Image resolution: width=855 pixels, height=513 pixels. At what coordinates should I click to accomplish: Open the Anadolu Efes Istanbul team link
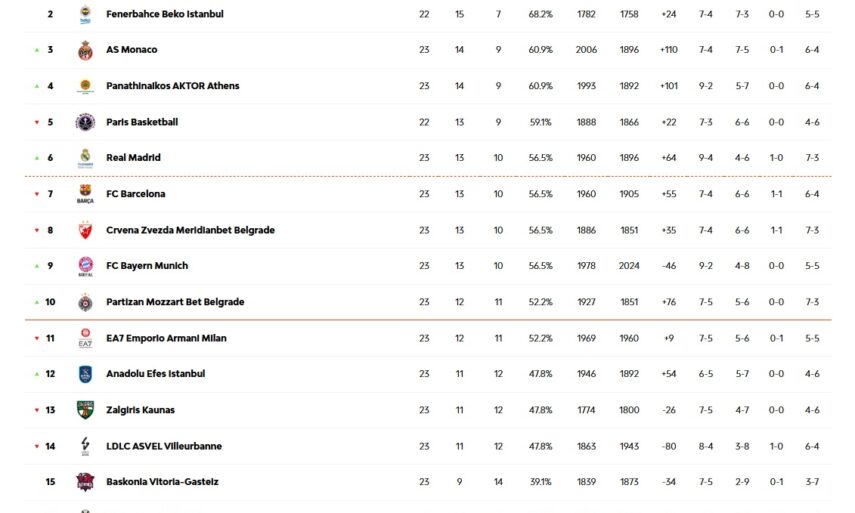[155, 374]
